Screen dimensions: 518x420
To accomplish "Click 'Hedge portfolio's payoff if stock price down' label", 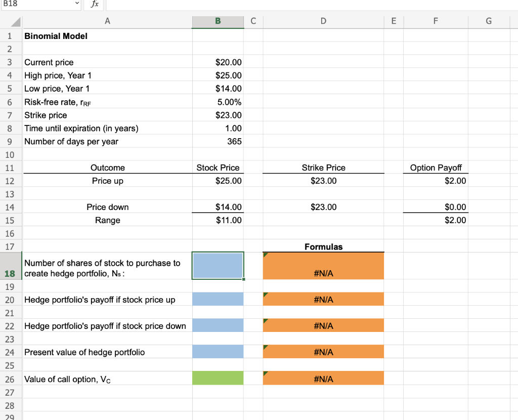I will pyautogui.click(x=105, y=326).
